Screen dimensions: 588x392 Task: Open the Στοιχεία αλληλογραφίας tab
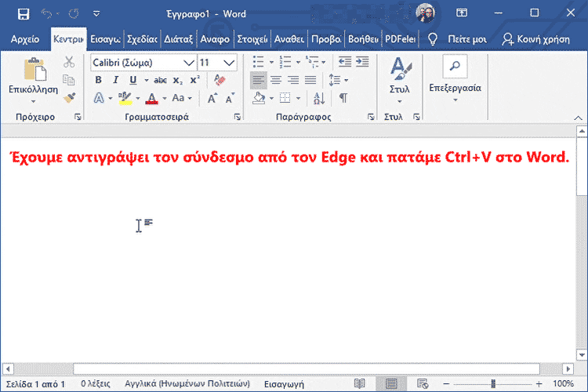[252, 39]
